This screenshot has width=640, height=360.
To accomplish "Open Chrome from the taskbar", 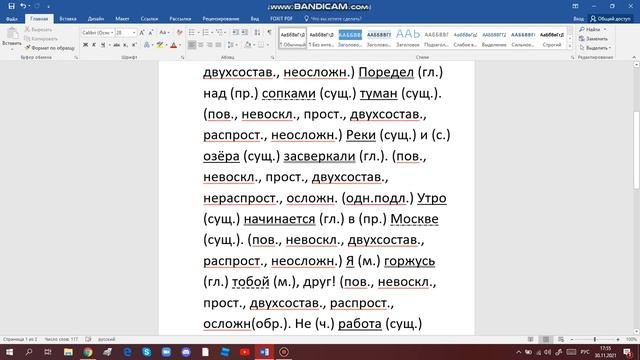I will [x=88, y=352].
